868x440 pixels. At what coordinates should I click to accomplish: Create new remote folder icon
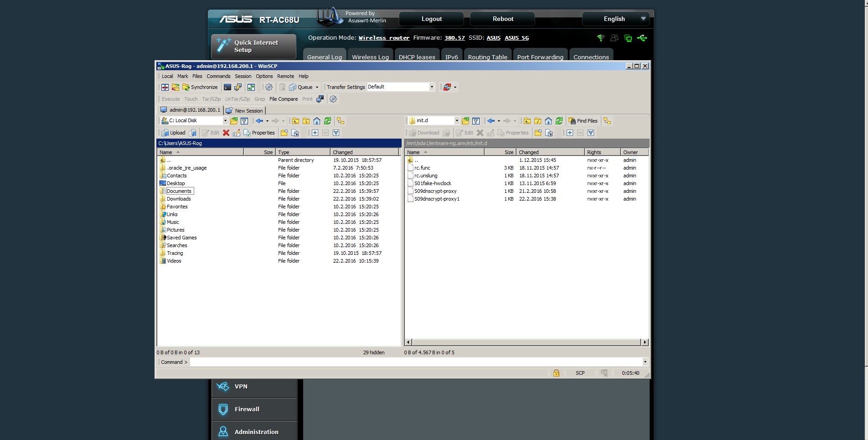[x=538, y=133]
